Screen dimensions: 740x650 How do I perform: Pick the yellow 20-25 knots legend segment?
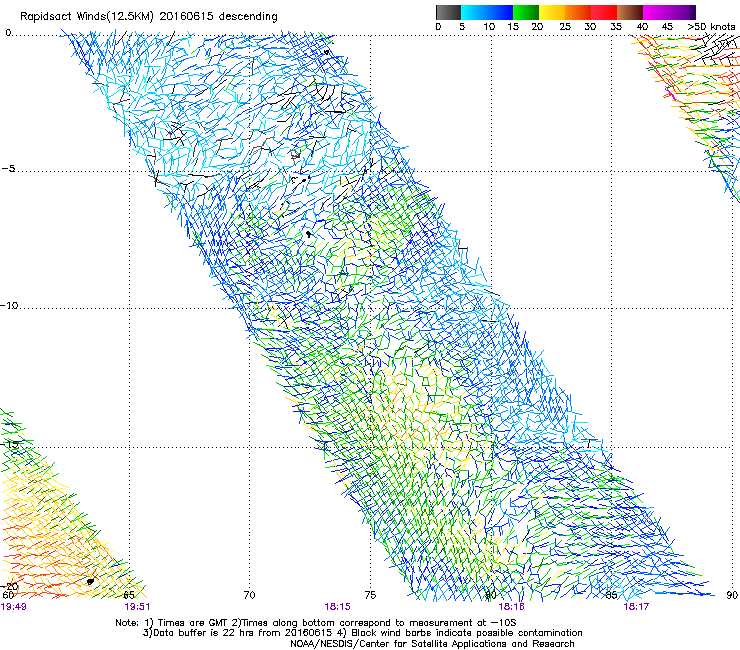point(552,12)
